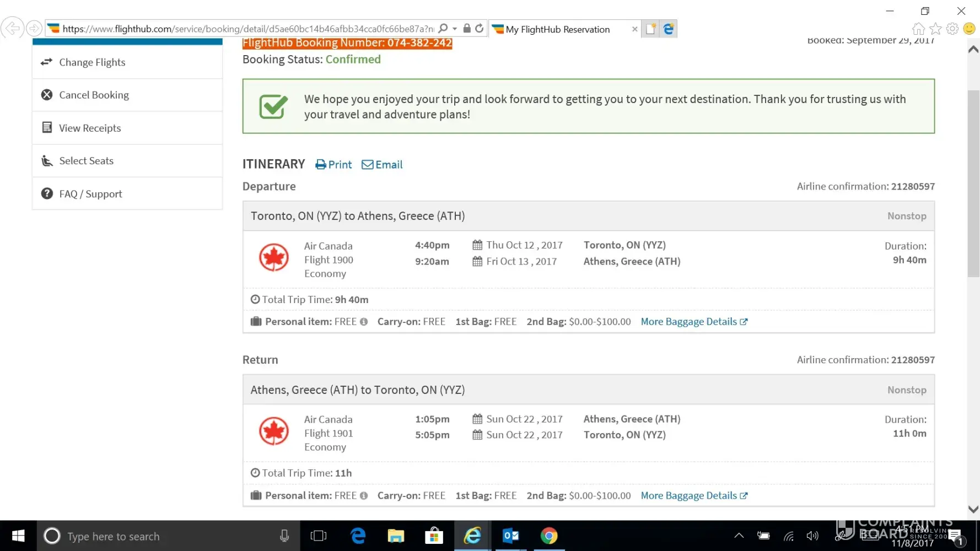Open FAQ / Support in the sidebar

(127, 194)
